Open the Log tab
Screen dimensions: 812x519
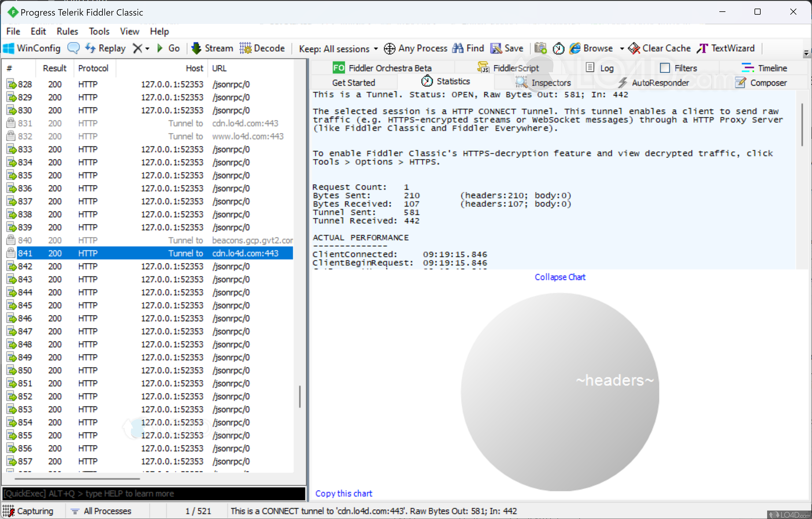[599, 68]
